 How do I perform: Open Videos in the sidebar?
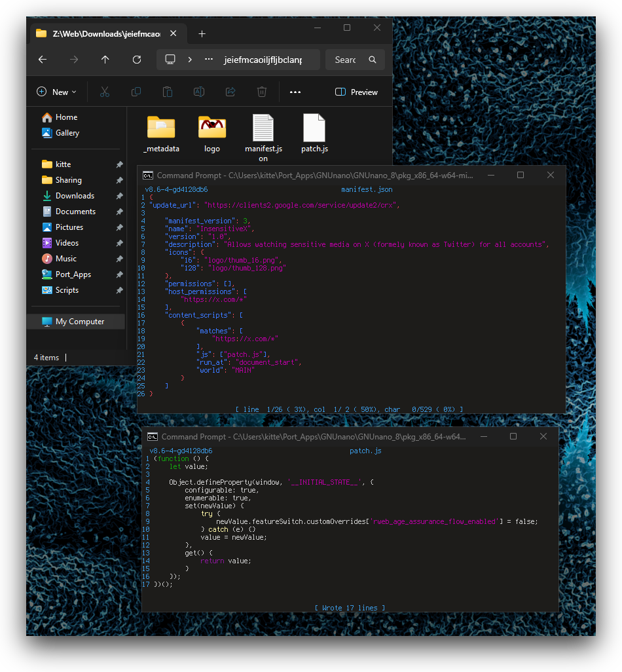click(60, 243)
